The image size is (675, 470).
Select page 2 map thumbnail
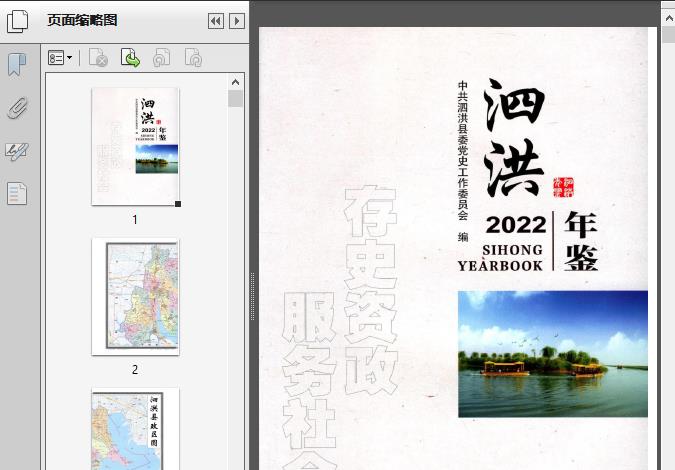click(135, 297)
